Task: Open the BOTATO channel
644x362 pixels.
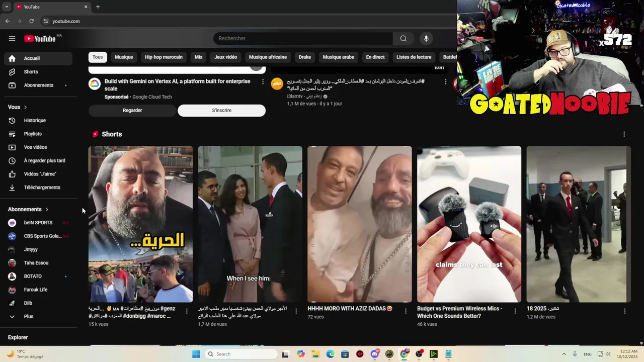Action: 38,277
